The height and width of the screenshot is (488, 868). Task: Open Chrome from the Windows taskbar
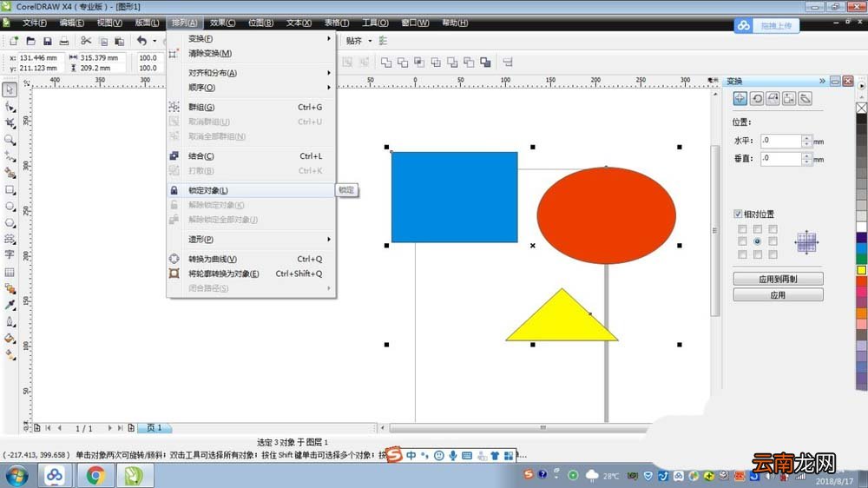(95, 475)
